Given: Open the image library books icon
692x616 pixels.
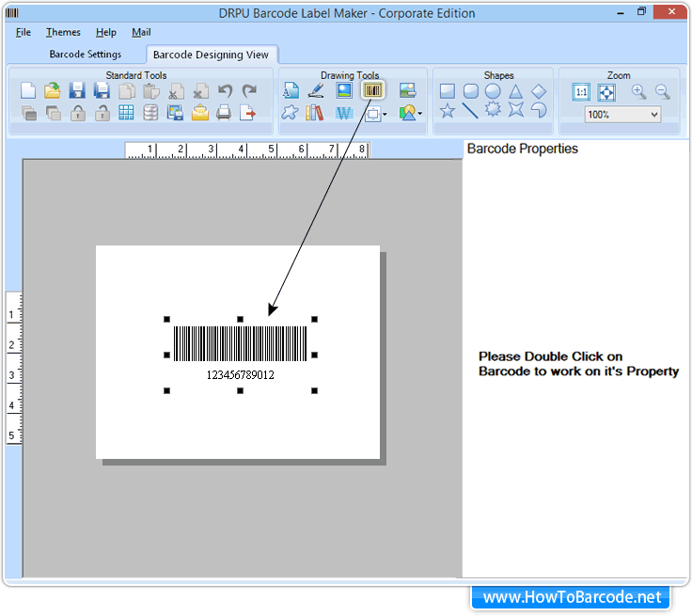Looking at the screenshot, I should point(315,113).
